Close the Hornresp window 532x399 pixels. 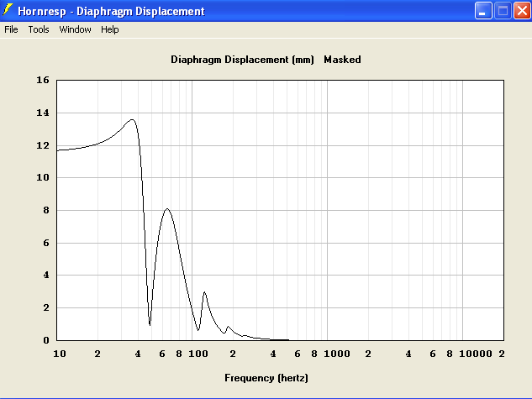pos(522,11)
